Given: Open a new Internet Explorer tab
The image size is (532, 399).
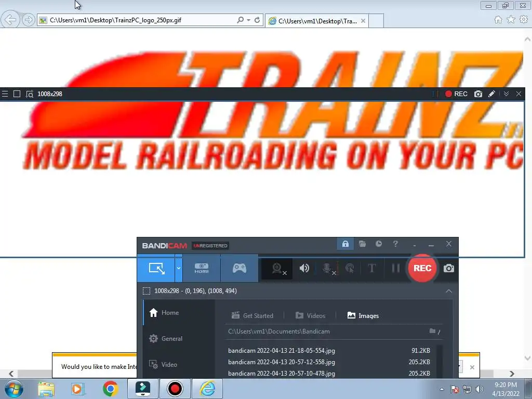Looking at the screenshot, I should point(376,21).
